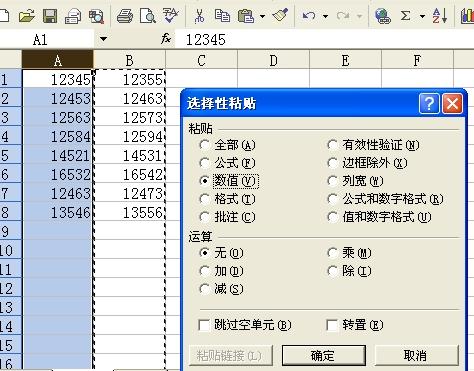This screenshot has height=371, width=474.
Task: Click the formula bar showing 12345
Action: tap(325, 39)
